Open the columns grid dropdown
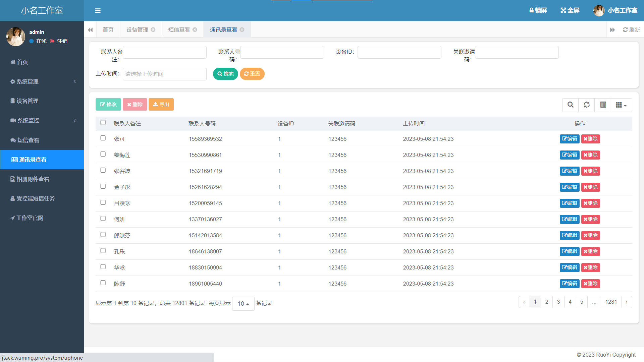The height and width of the screenshot is (362, 644). pyautogui.click(x=621, y=105)
